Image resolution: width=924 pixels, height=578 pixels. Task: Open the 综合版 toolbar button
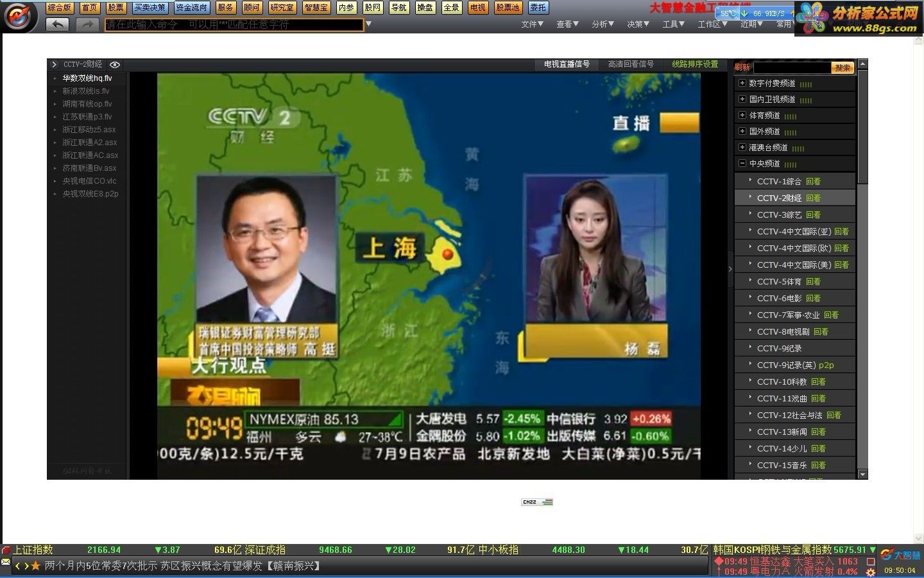59,8
